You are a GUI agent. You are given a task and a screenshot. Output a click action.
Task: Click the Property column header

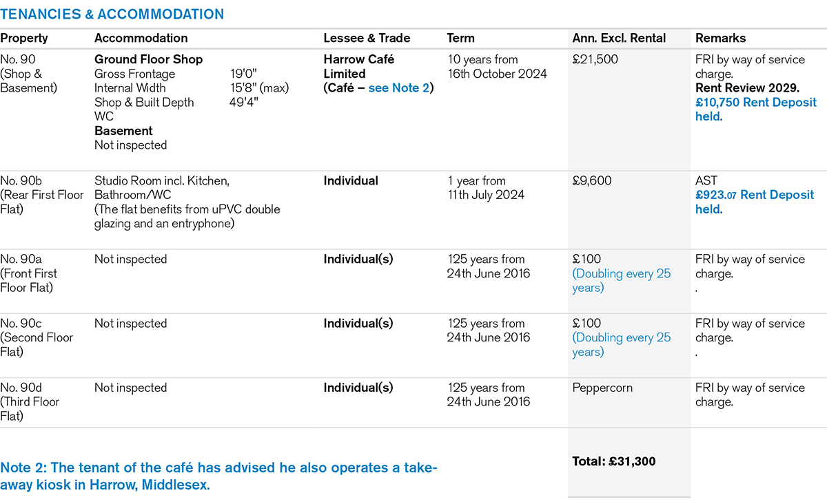tap(24, 39)
